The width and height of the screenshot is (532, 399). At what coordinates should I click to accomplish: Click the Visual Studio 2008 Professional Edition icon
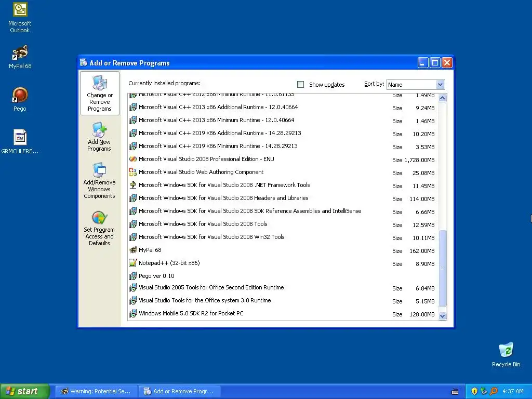(x=133, y=159)
